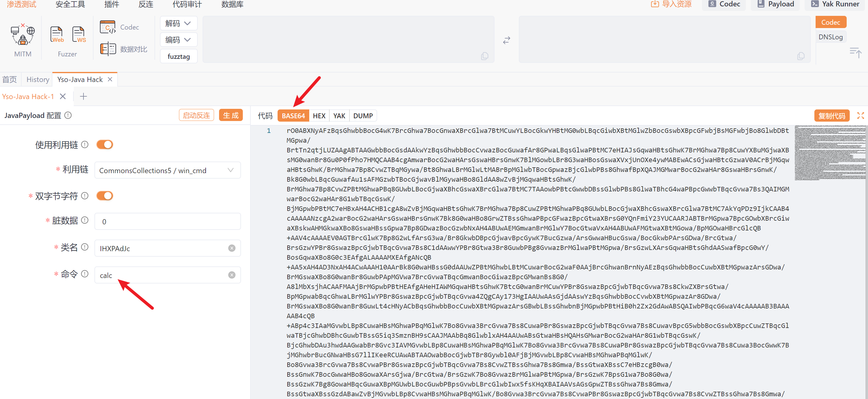Click into the 脏数据 input field
Screen dimensions: 868x399
pyautogui.click(x=167, y=221)
